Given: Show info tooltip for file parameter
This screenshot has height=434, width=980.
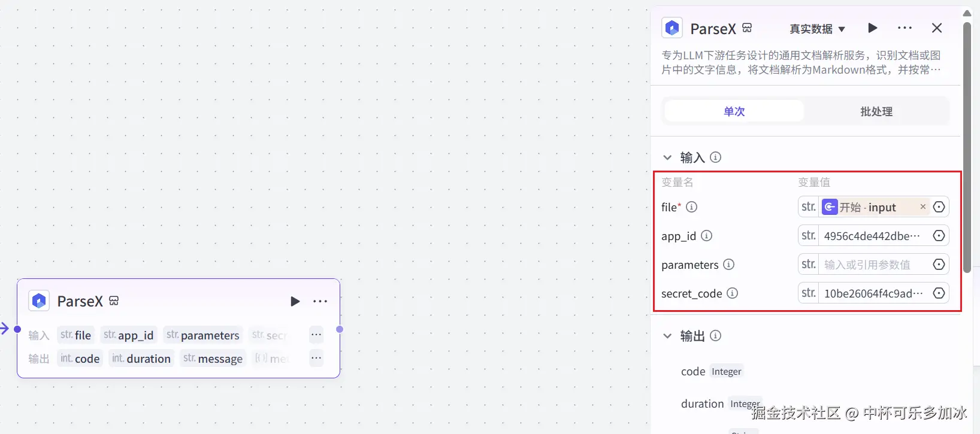Looking at the screenshot, I should [691, 207].
